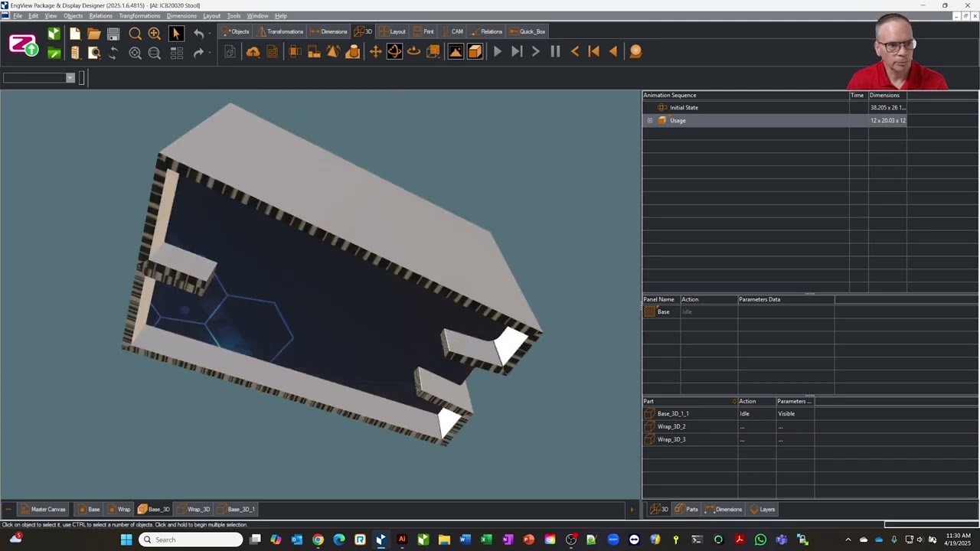Jump to first animation frame
This screenshot has height=551, width=980.
[x=593, y=51]
